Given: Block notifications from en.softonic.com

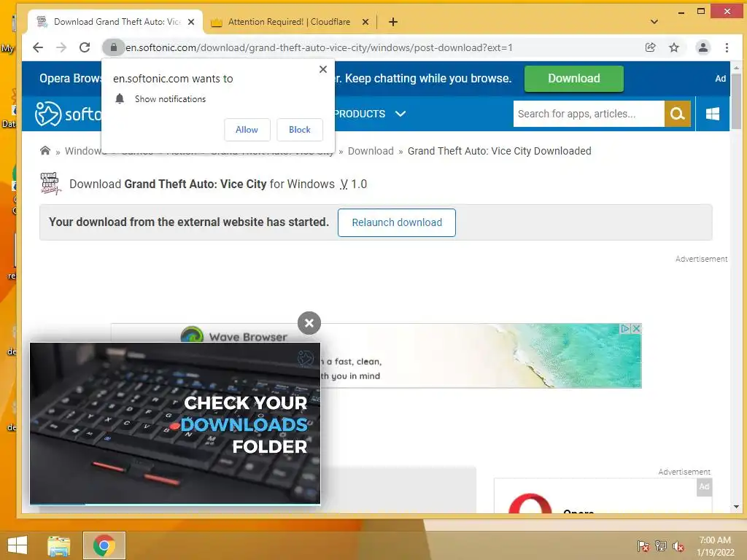Looking at the screenshot, I should tap(300, 130).
